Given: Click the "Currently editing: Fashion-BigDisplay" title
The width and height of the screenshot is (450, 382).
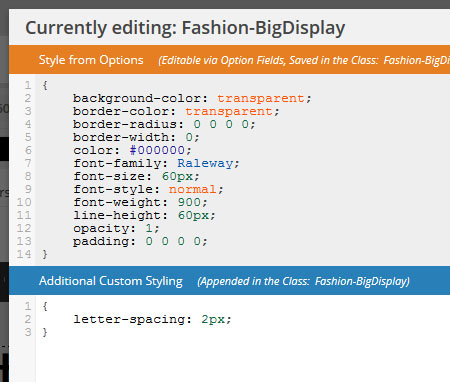Looking at the screenshot, I should (x=185, y=28).
